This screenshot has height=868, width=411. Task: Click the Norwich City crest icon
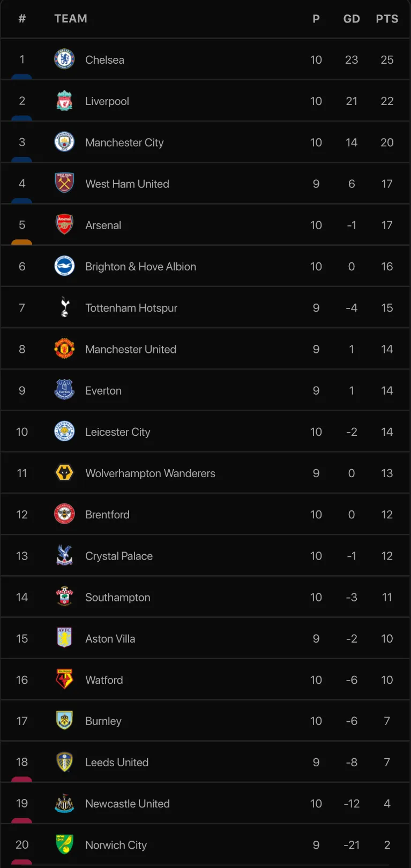(x=64, y=844)
